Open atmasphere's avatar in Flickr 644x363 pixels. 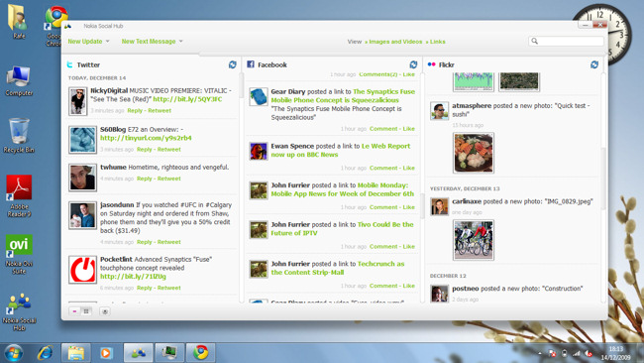439,111
